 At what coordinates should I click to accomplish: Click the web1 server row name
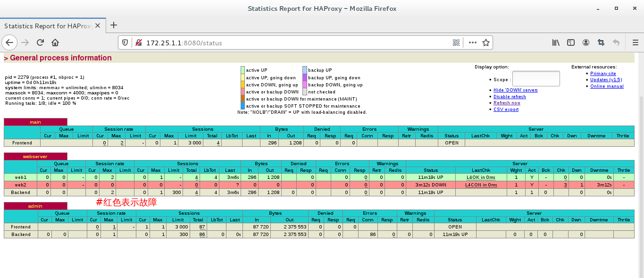(x=21, y=177)
